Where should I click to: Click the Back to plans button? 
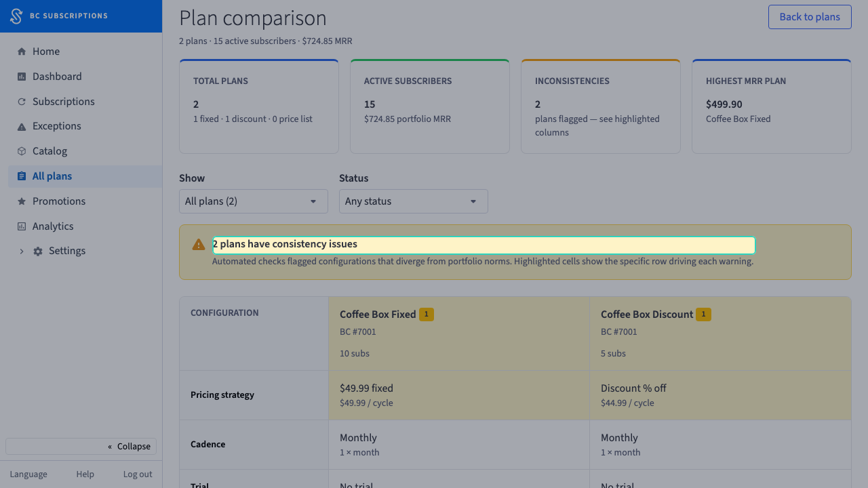810,17
